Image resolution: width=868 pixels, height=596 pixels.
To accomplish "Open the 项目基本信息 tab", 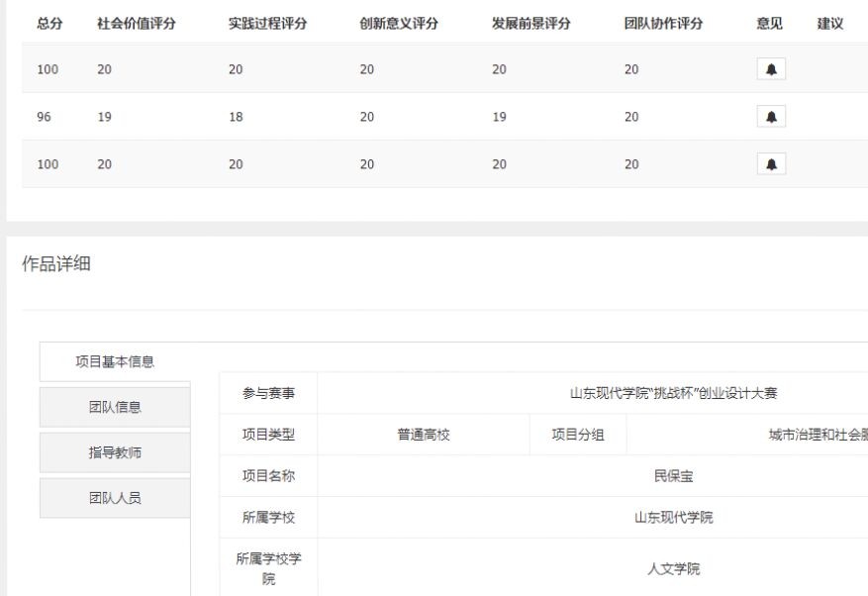I will point(115,361).
